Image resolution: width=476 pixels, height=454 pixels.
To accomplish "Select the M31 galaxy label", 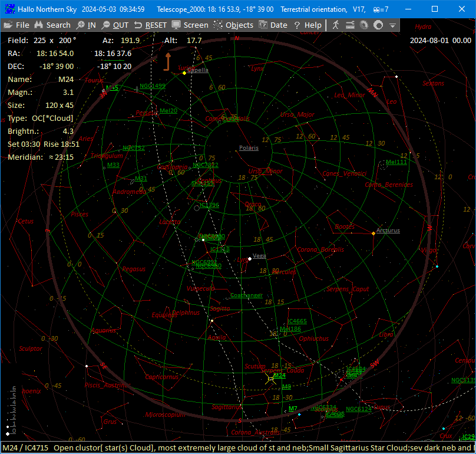I will pyautogui.click(x=141, y=179).
